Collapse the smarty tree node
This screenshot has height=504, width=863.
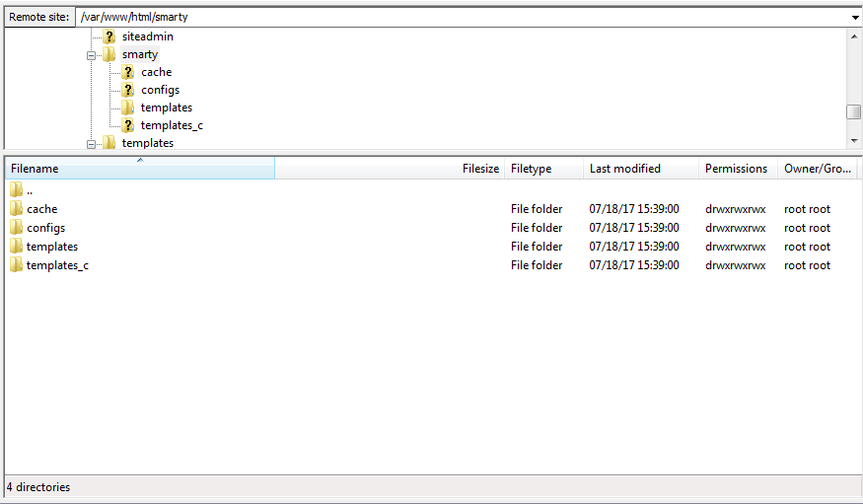[91, 55]
